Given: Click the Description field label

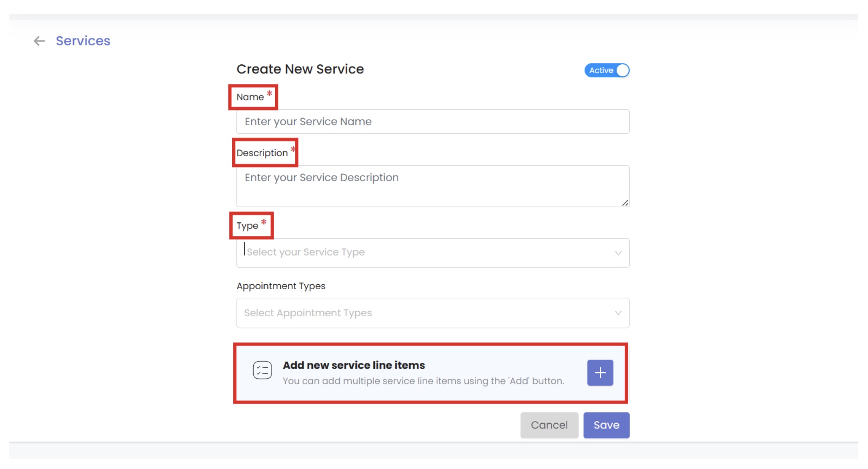Looking at the screenshot, I should pyautogui.click(x=262, y=153).
